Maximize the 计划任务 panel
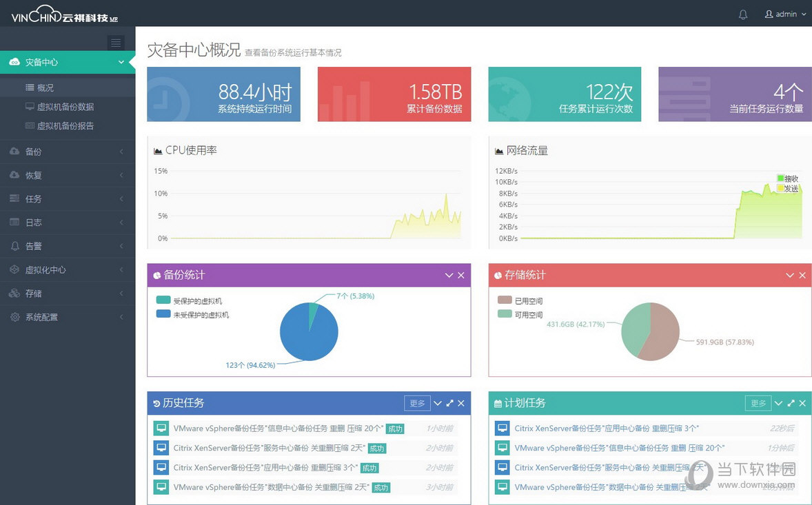812x505 pixels. tap(791, 403)
